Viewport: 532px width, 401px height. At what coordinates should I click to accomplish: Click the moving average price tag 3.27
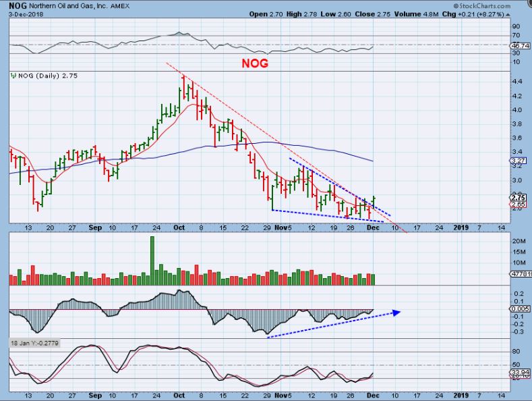(x=519, y=161)
